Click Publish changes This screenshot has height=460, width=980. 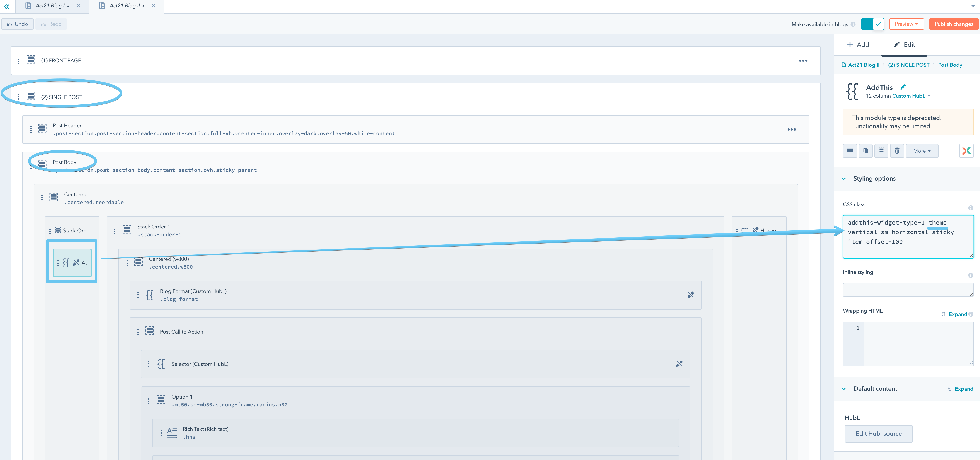point(954,24)
